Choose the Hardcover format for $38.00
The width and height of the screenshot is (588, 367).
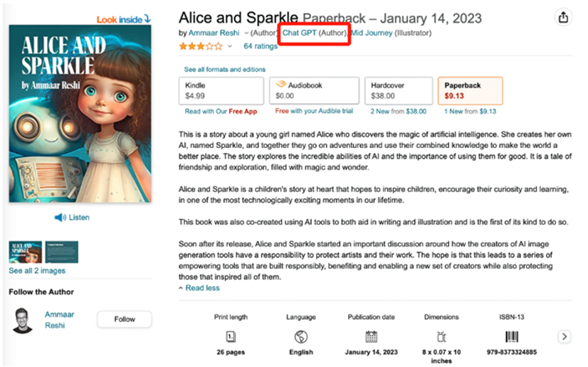(x=398, y=90)
